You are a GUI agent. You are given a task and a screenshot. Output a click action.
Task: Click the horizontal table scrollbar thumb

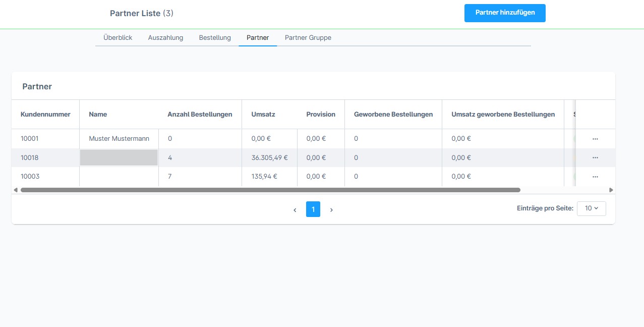[270, 190]
